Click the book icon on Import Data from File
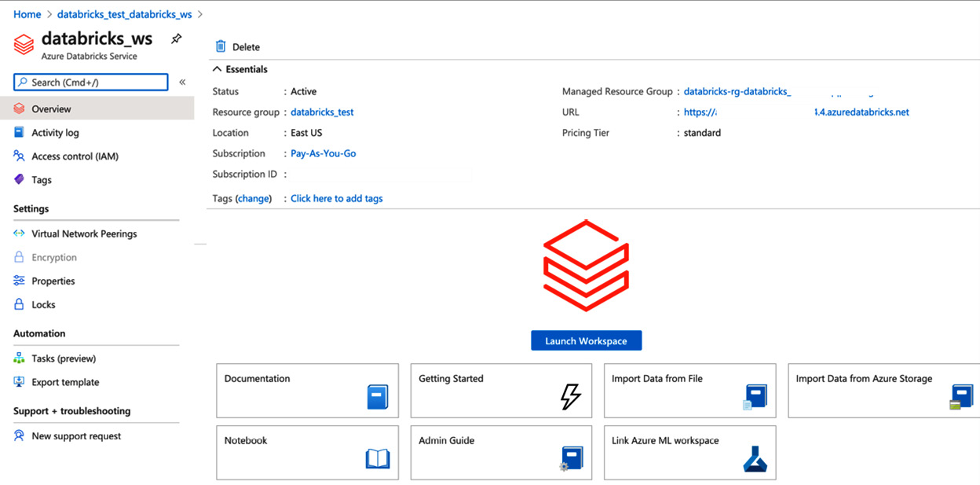The width and height of the screenshot is (980, 485). pos(755,397)
